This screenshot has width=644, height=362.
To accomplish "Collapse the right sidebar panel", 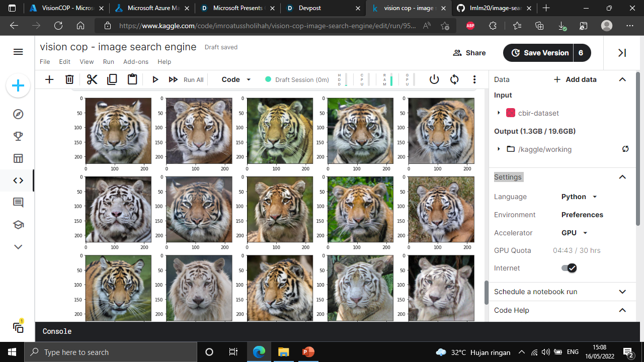I will [x=622, y=53].
